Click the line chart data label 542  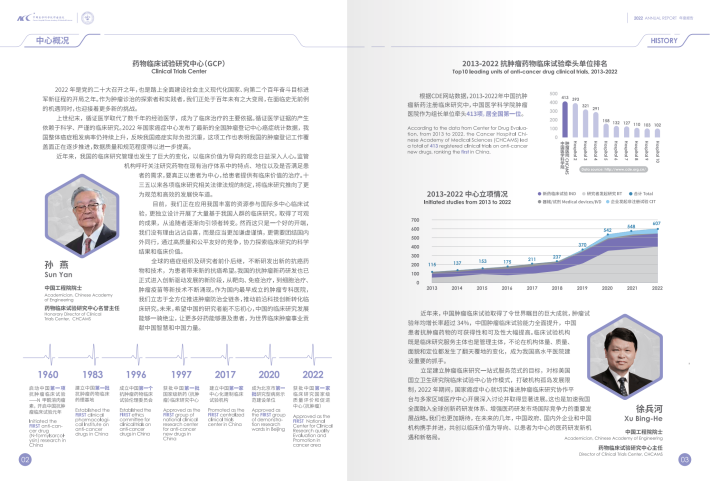(x=607, y=231)
